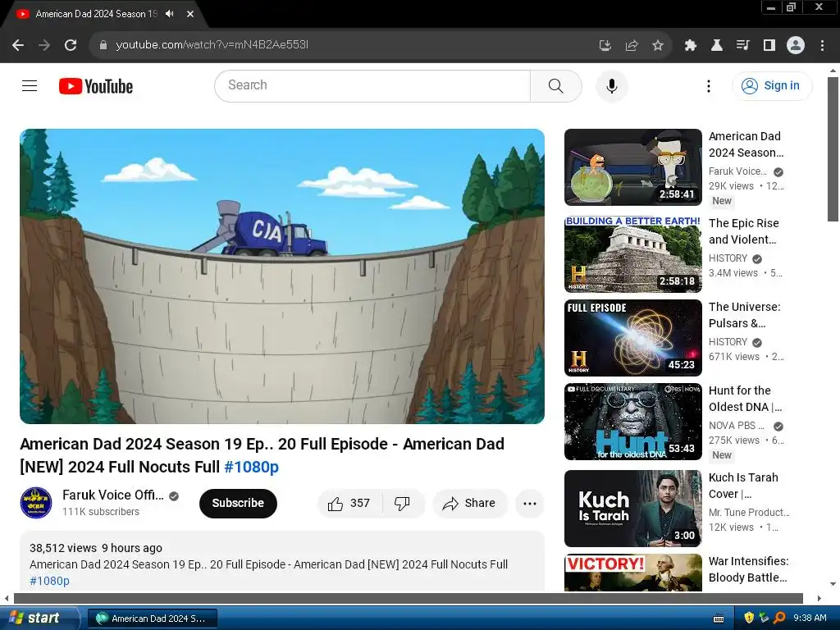
Task: Open more actions ellipsis next to Share
Action: tap(530, 503)
